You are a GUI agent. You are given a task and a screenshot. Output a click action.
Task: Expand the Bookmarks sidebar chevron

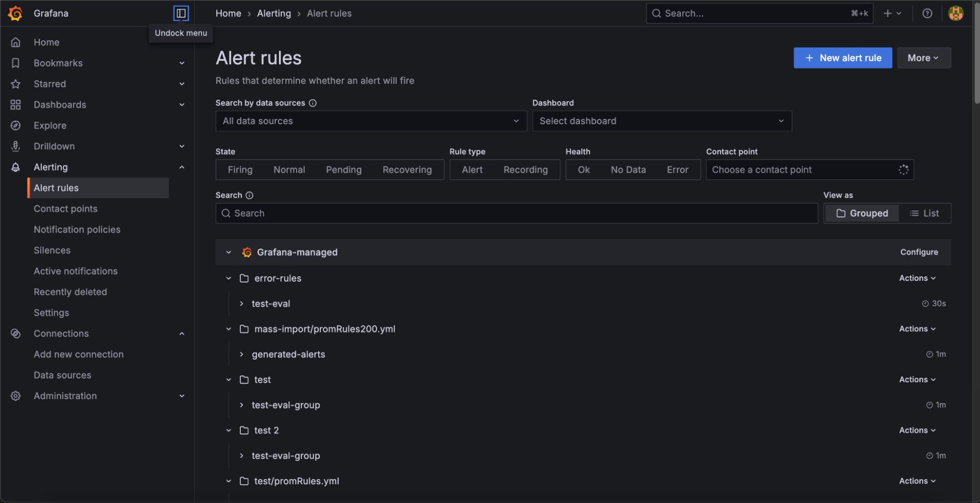(182, 63)
